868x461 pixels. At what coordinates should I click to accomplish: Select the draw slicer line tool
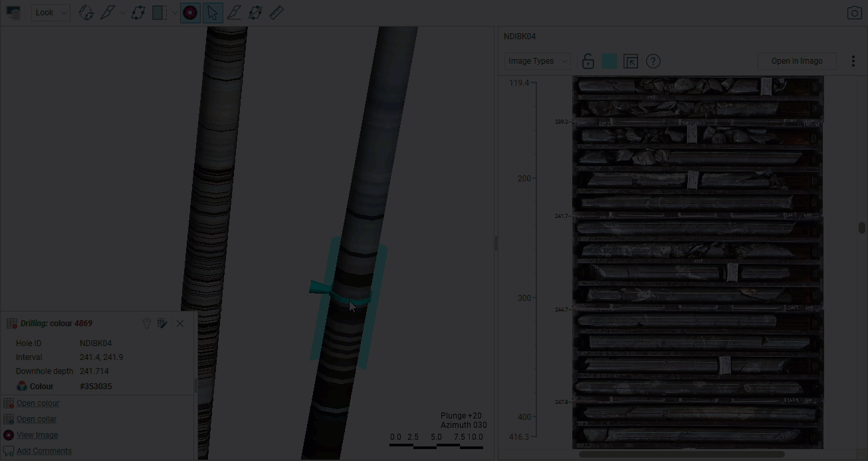coord(108,13)
